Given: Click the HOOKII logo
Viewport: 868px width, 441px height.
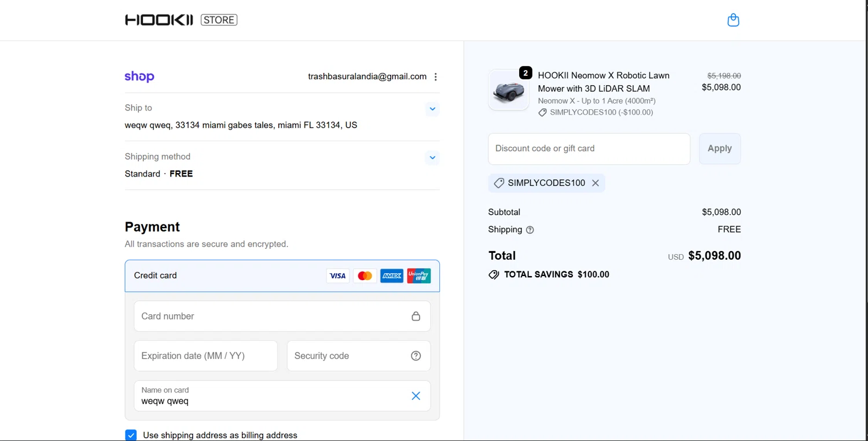Looking at the screenshot, I should [x=159, y=20].
